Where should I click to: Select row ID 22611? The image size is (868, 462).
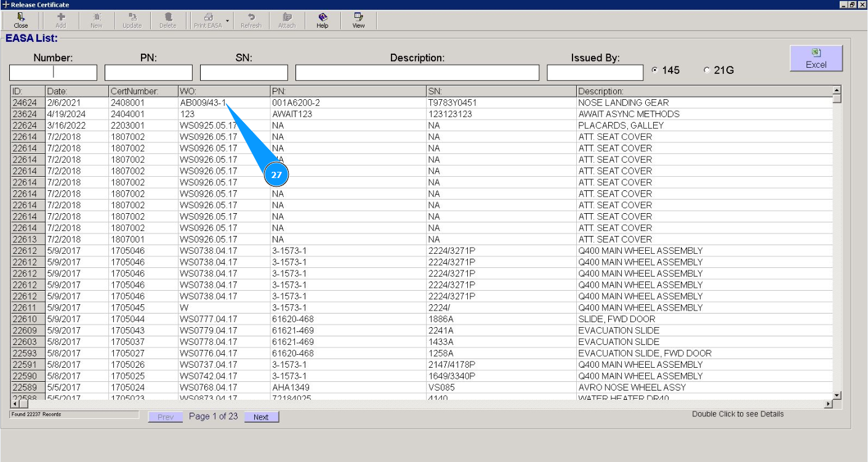click(x=28, y=308)
